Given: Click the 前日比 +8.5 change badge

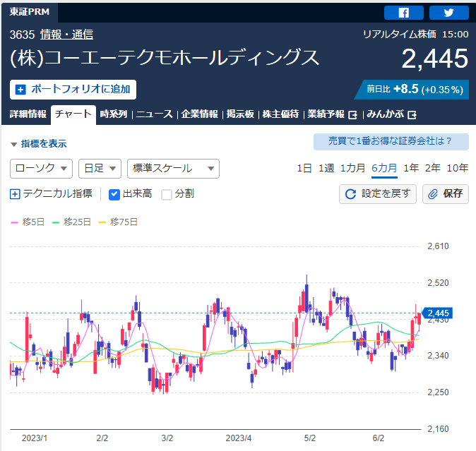Looking at the screenshot, I should point(413,90).
